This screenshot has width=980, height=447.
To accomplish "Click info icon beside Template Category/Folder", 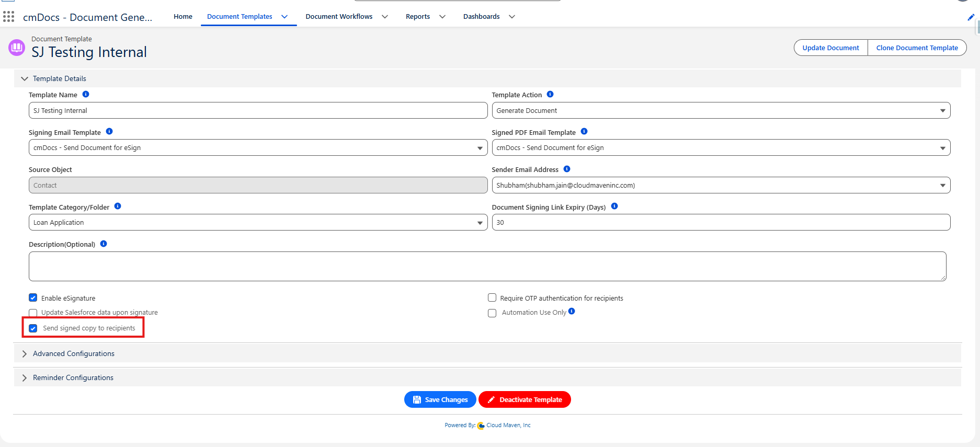I will [x=118, y=206].
